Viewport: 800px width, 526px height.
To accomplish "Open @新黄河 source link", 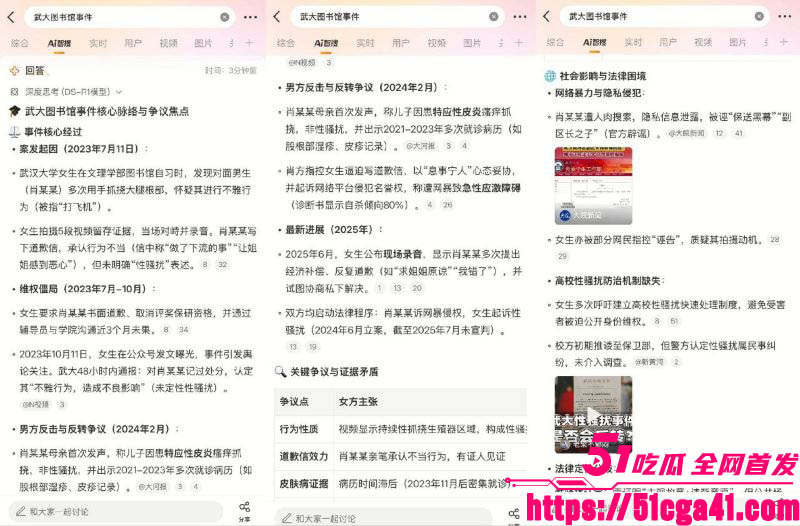I will coord(649,362).
